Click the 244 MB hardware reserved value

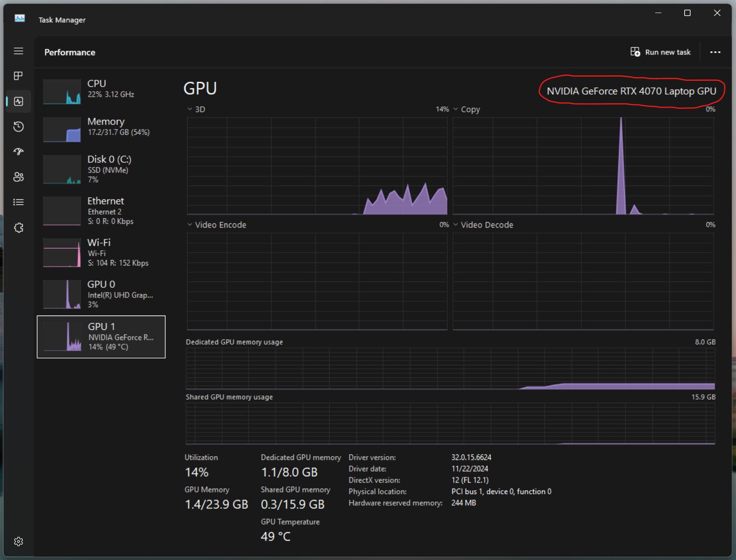pos(464,503)
